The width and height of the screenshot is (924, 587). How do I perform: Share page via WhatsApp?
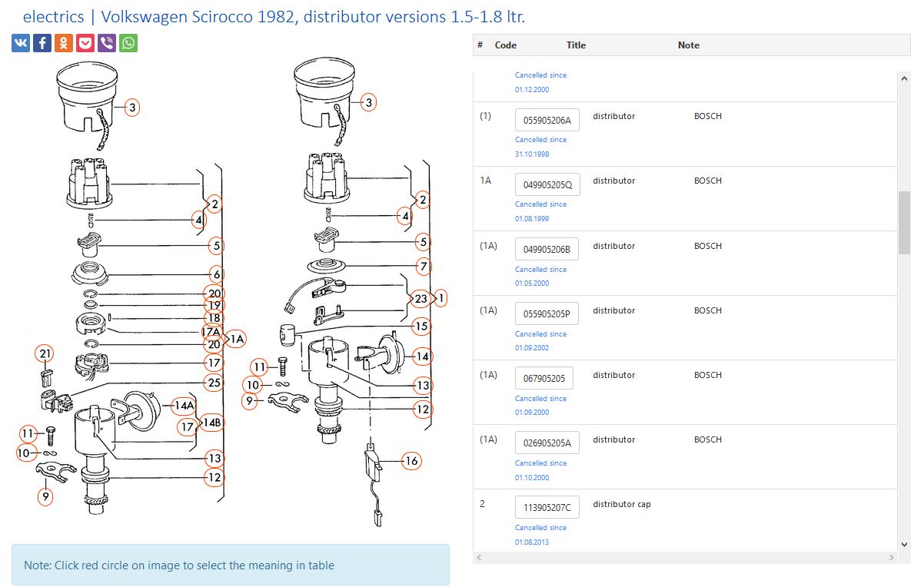click(x=128, y=43)
